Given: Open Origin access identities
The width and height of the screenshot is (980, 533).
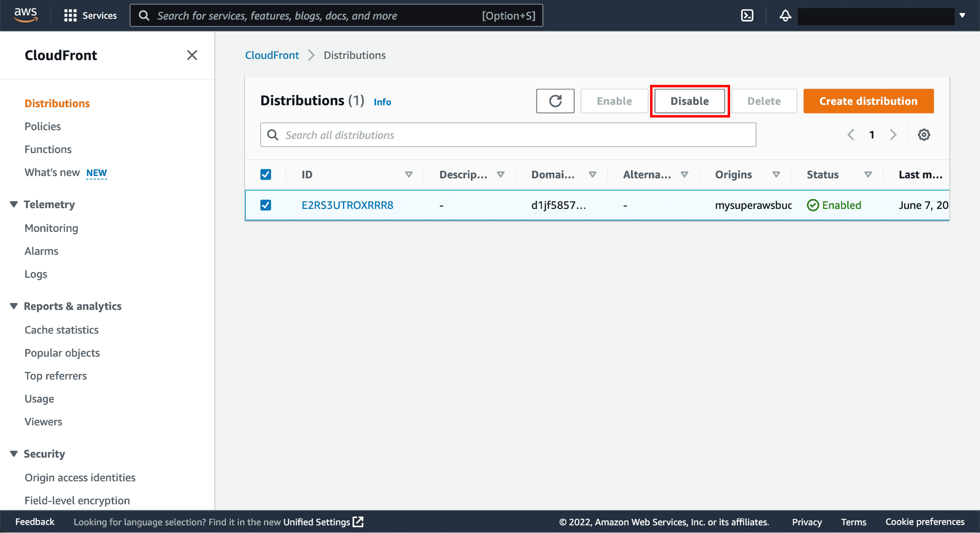Looking at the screenshot, I should [80, 477].
